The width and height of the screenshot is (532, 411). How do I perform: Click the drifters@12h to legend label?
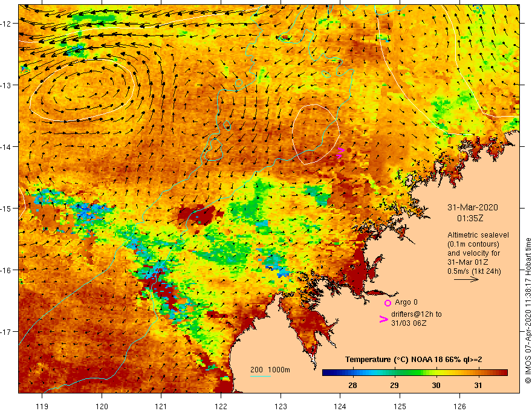[x=417, y=314]
